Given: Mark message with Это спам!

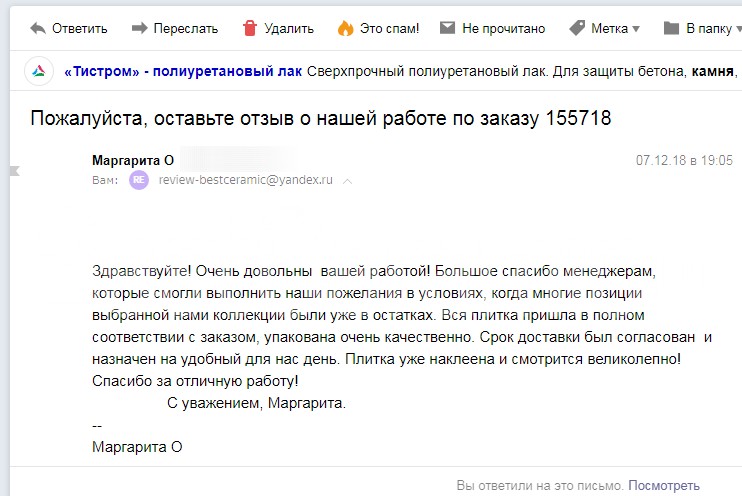Looking at the screenshot, I should tap(389, 28).
